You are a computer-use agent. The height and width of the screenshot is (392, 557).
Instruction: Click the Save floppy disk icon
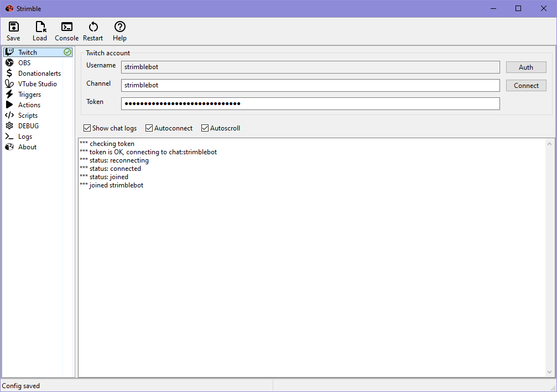coord(13,27)
